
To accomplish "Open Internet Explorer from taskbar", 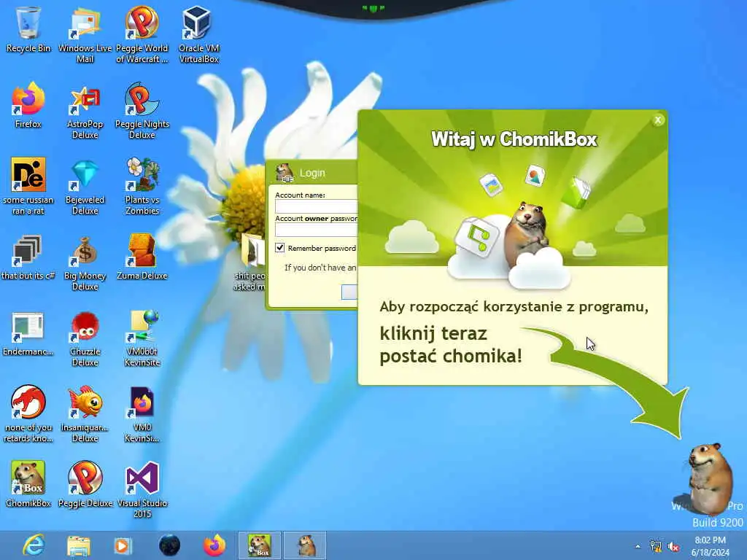I will [x=34, y=545].
